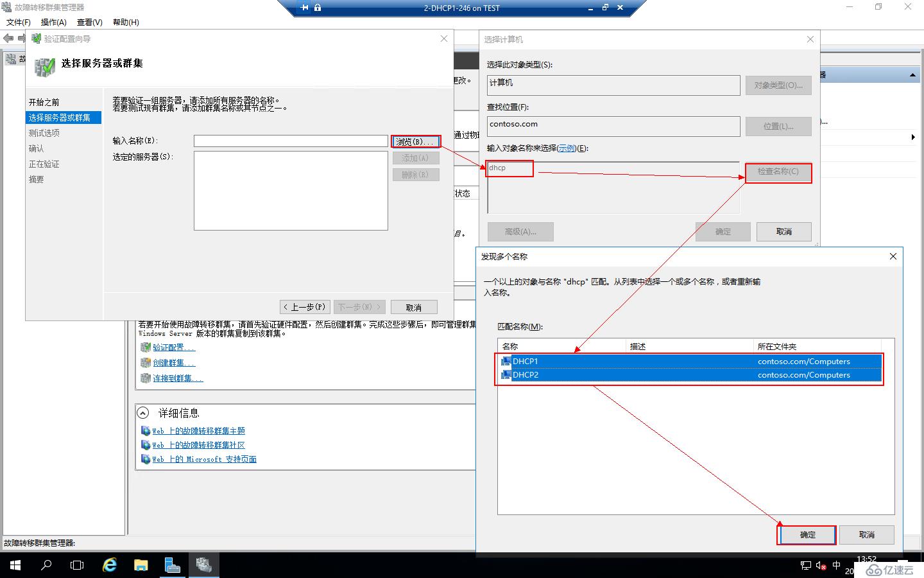
Task: Click the lock icon on VM connection bar
Action: tap(318, 8)
